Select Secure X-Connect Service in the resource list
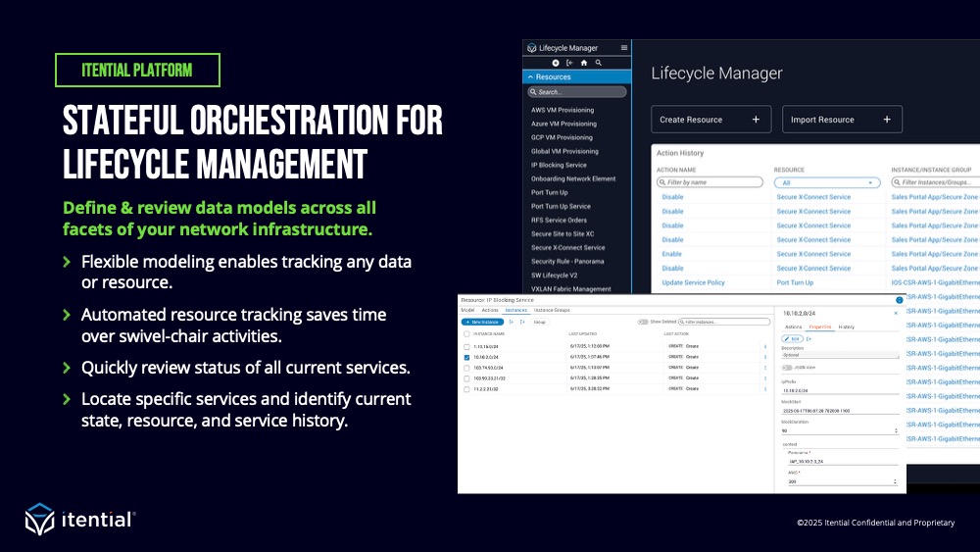 point(568,247)
